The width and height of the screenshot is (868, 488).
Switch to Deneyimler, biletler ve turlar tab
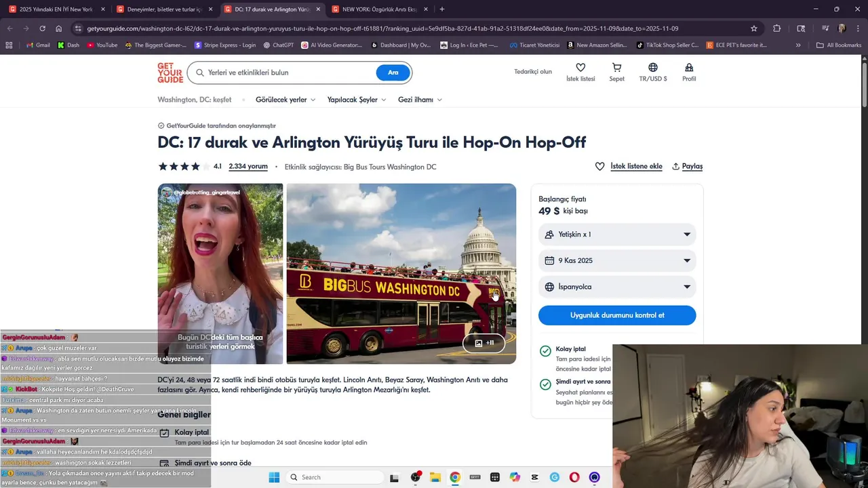coord(165,9)
